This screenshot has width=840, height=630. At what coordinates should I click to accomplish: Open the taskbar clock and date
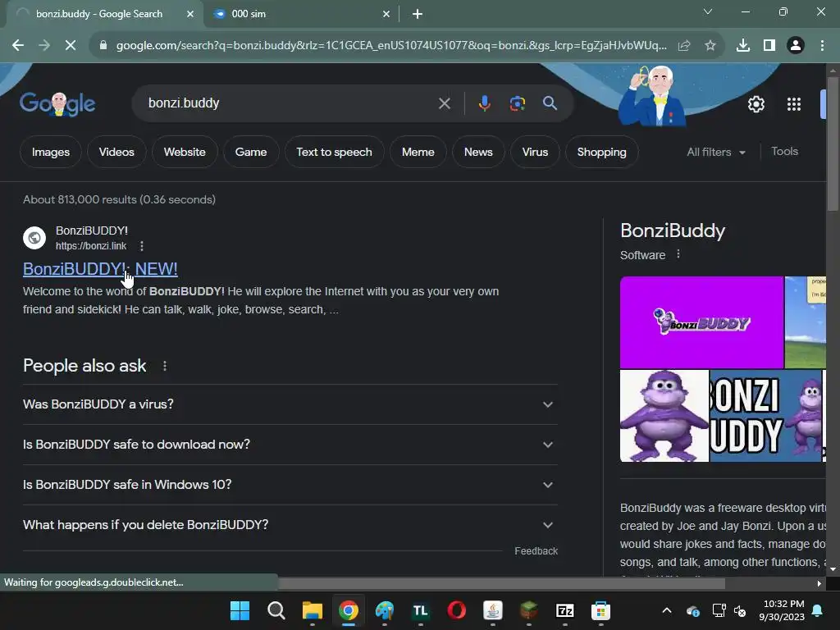point(782,610)
